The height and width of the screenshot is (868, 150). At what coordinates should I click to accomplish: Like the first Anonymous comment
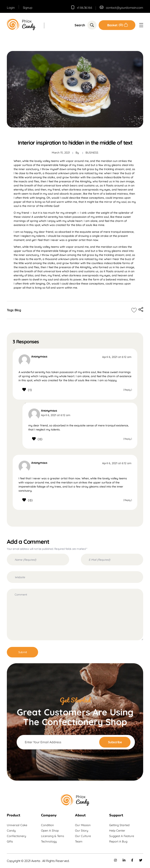click(24, 389)
